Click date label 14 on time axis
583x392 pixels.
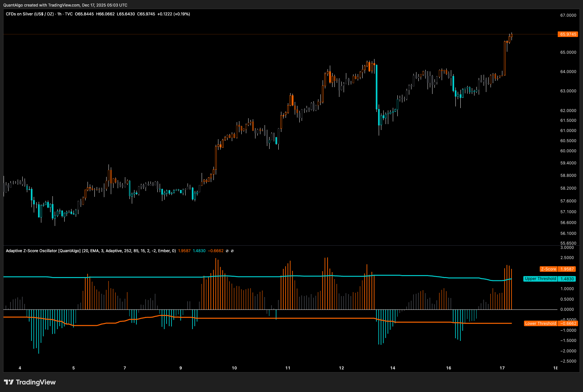(x=393, y=368)
